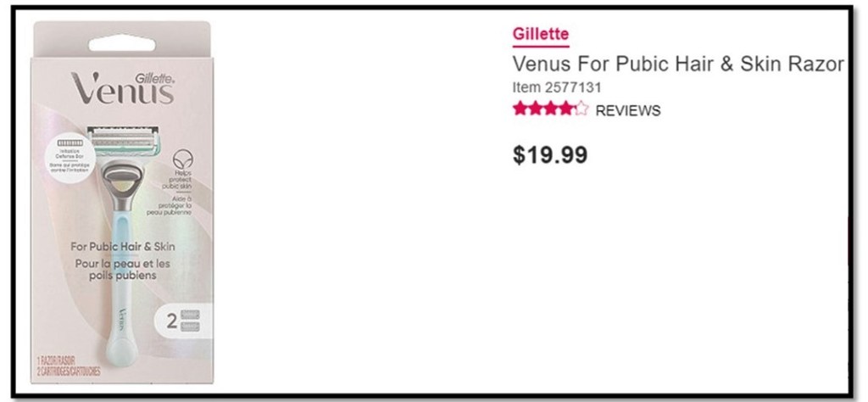Click the 2 cartridges badge on package
The height and width of the screenshot is (402, 868).
183,322
